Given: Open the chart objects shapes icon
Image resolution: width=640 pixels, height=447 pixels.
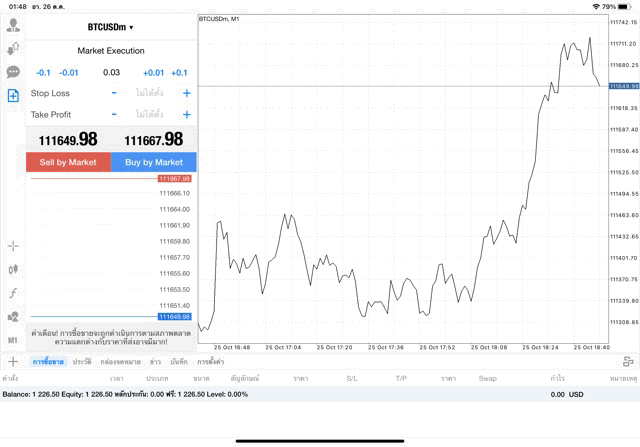Looking at the screenshot, I should tap(13, 316).
